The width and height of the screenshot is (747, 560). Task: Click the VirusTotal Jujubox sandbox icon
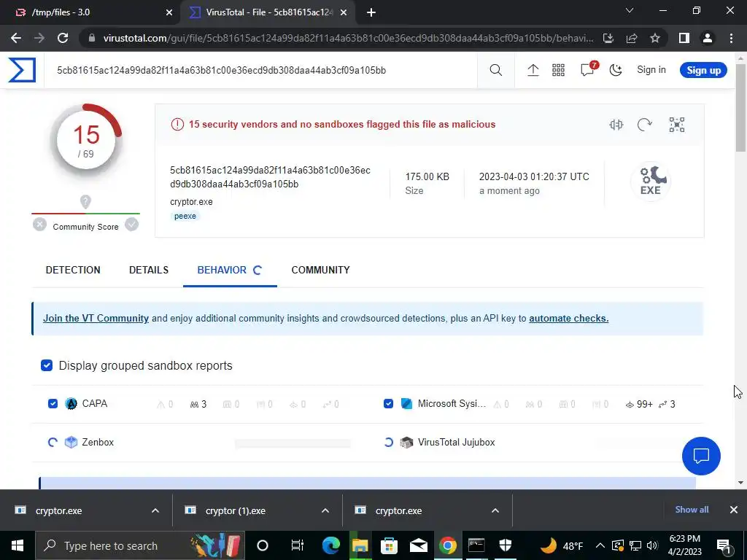click(x=406, y=443)
